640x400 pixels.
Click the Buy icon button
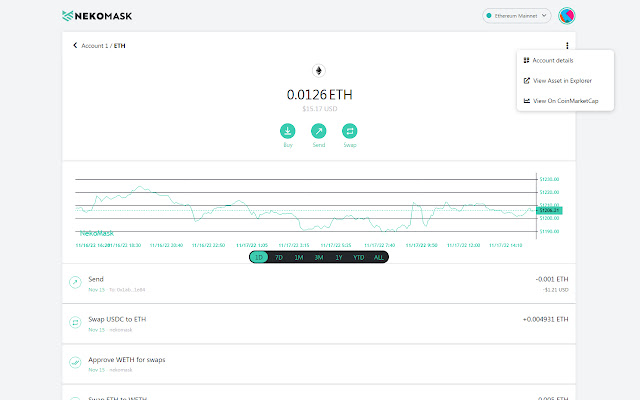click(287, 130)
